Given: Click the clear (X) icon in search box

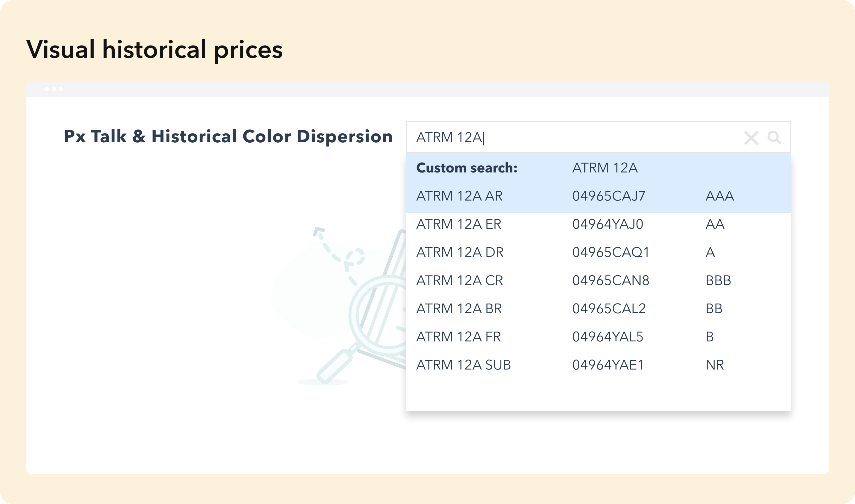Looking at the screenshot, I should tap(751, 138).
